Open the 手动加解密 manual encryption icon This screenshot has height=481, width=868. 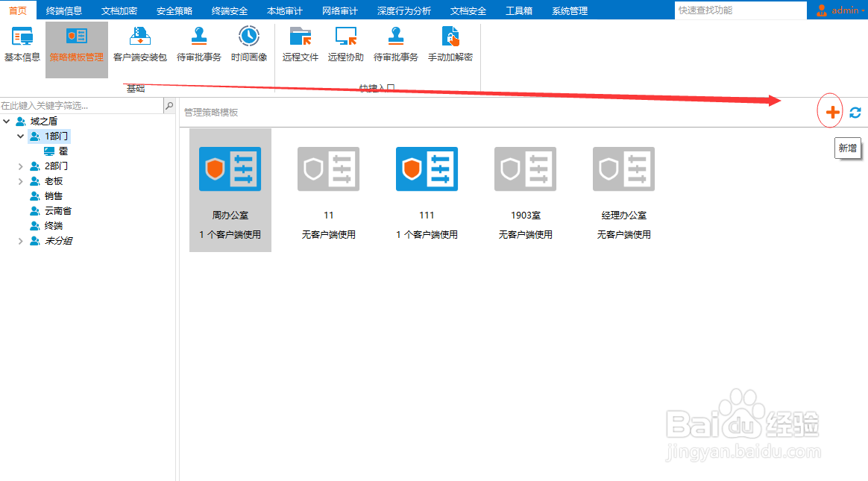point(449,43)
